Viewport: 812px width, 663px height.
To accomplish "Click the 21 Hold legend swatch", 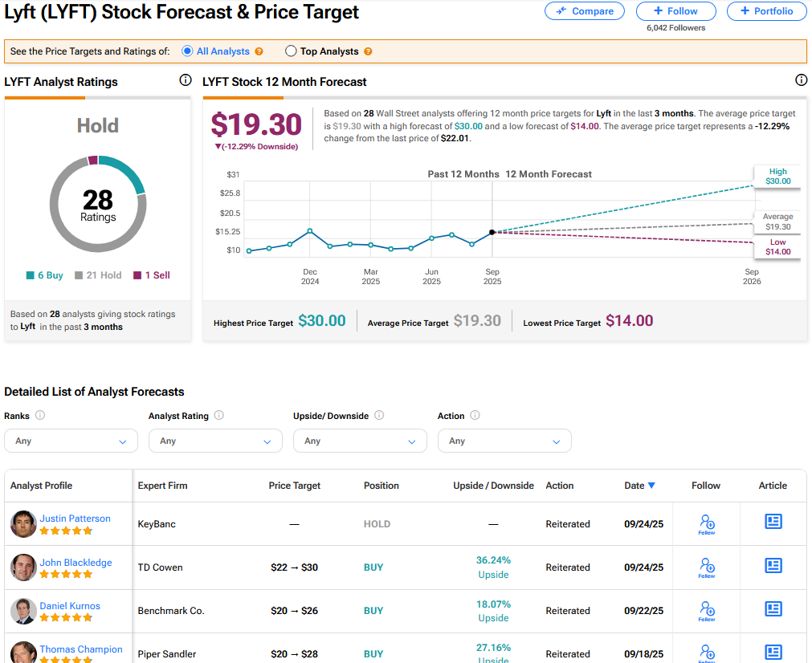I will 79,275.
